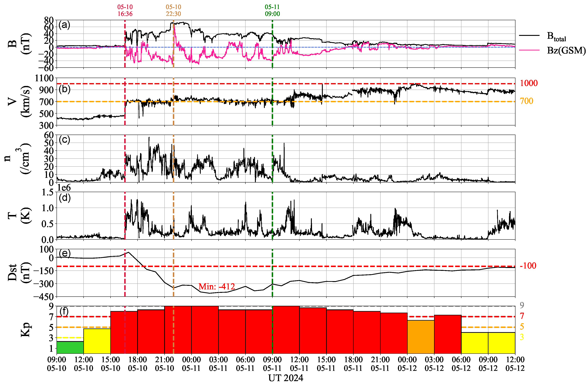
Task: Click the red 'Min: -412' annotation
Action: [x=217, y=286]
